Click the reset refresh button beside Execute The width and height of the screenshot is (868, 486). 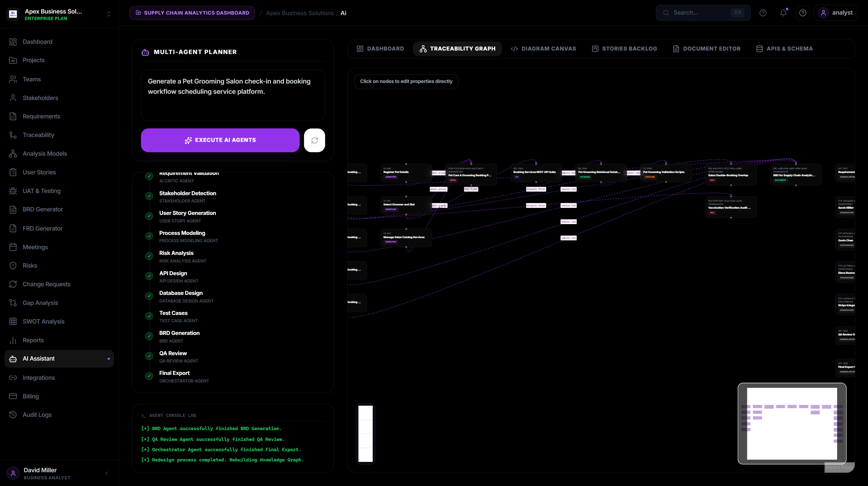314,140
